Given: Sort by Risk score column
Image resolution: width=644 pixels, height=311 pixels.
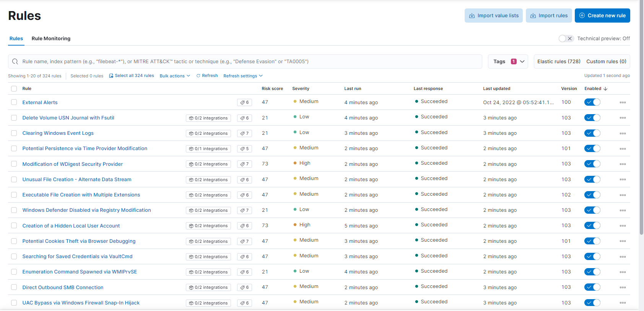Looking at the screenshot, I should [x=272, y=88].
